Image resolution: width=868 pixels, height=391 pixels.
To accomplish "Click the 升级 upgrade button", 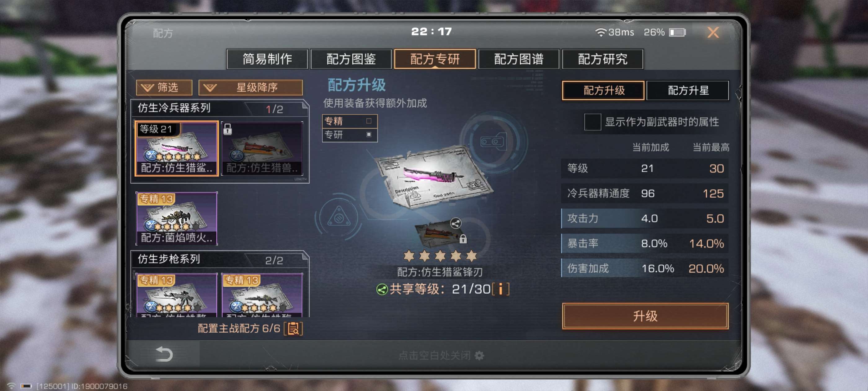I will (645, 316).
